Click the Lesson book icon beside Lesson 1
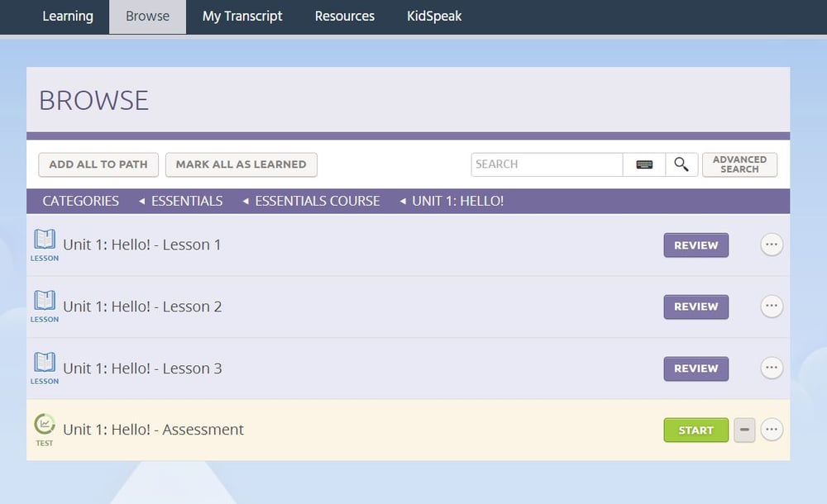 click(44, 242)
